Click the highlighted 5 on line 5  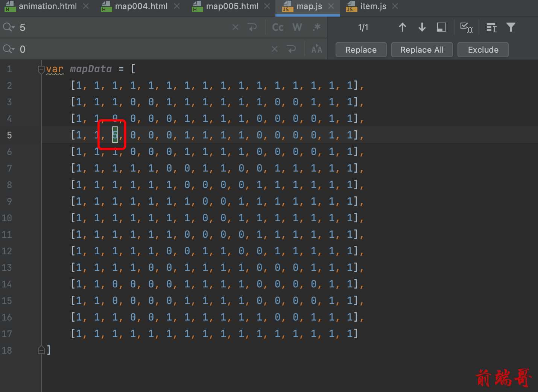[x=115, y=135]
